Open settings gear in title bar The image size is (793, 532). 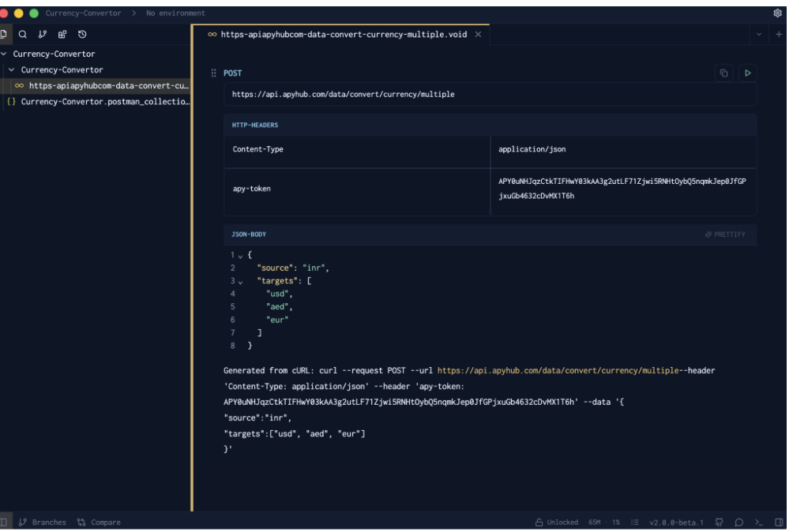coord(777,13)
